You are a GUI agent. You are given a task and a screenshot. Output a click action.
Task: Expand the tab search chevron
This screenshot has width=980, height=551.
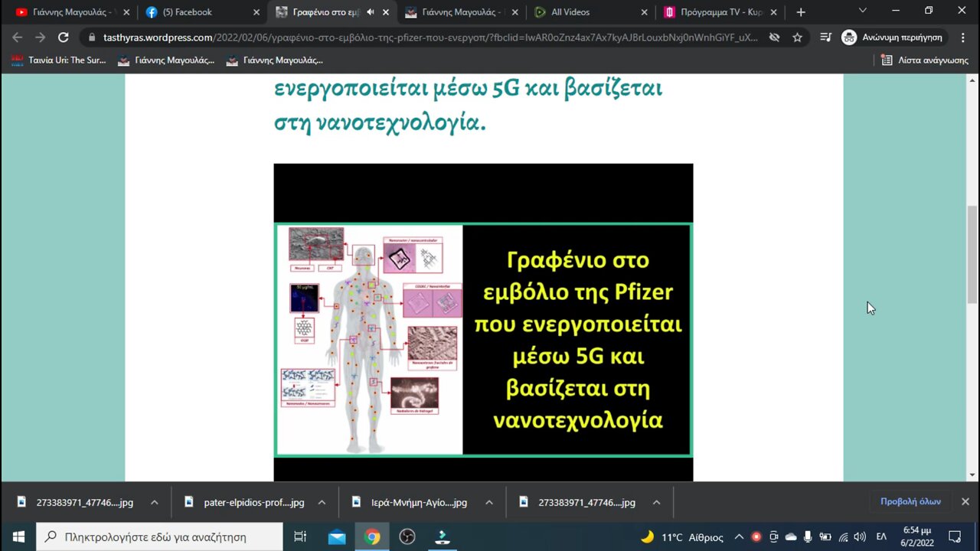tap(863, 11)
